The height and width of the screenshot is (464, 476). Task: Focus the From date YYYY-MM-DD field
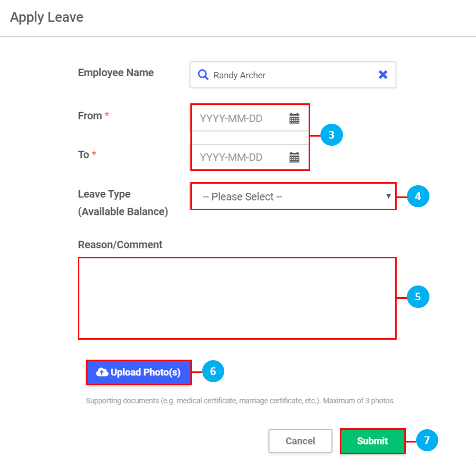pyautogui.click(x=238, y=119)
